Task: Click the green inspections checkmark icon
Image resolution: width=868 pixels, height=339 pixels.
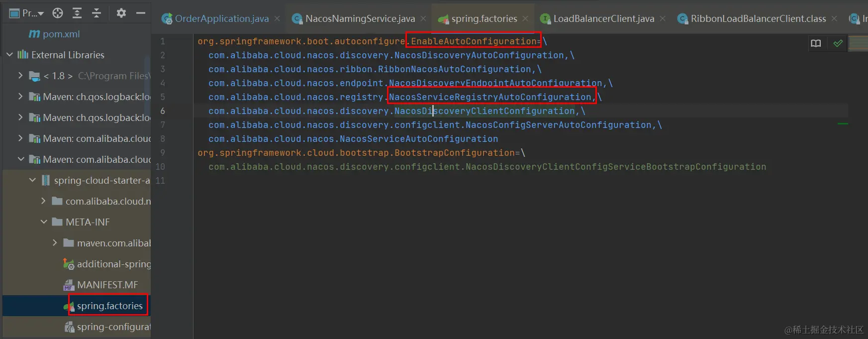Action: pyautogui.click(x=838, y=43)
